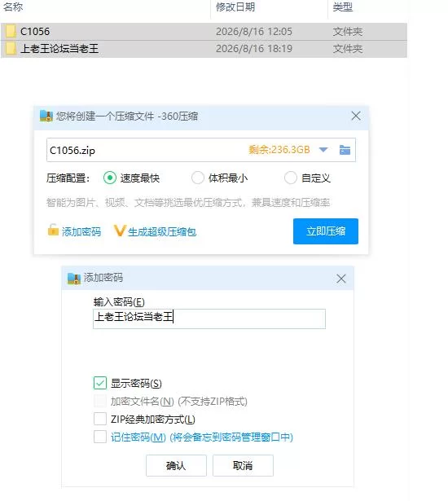Click 文件夹 type in the C1056 row

348,31
